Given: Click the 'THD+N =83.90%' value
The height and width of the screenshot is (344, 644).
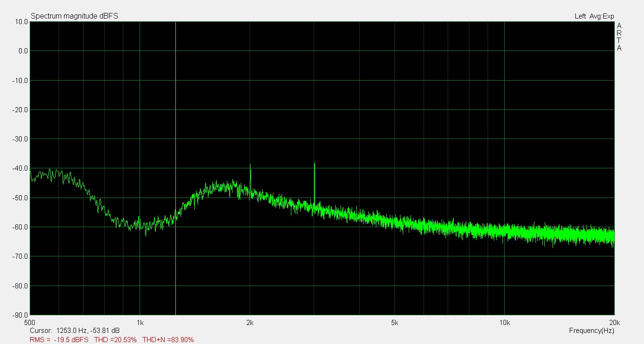Looking at the screenshot, I should pos(168,339).
